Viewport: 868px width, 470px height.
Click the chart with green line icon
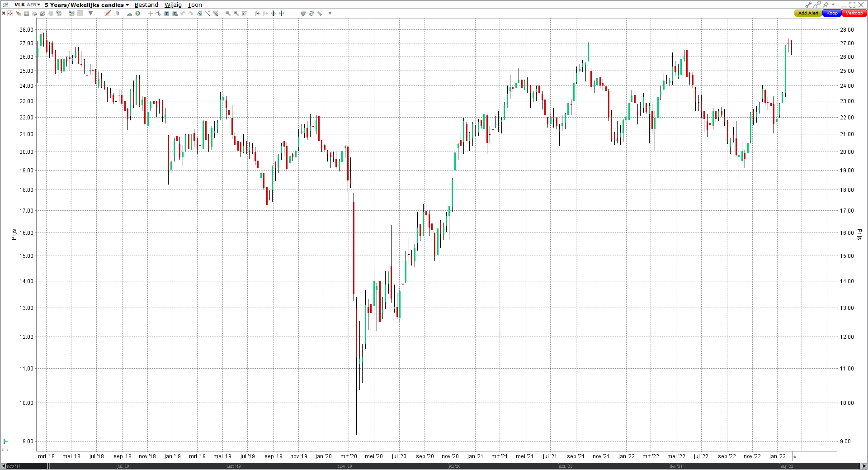click(x=71, y=13)
